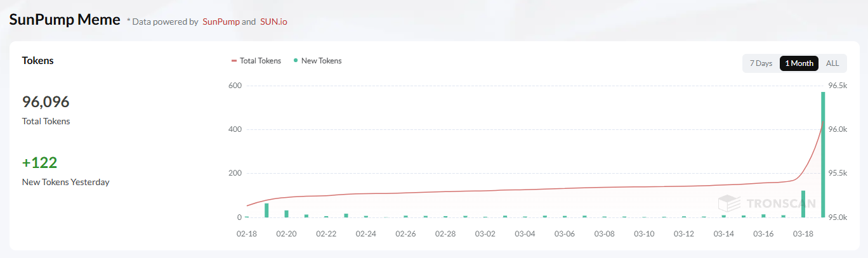Click the red line's peak at right edge

tap(823, 122)
